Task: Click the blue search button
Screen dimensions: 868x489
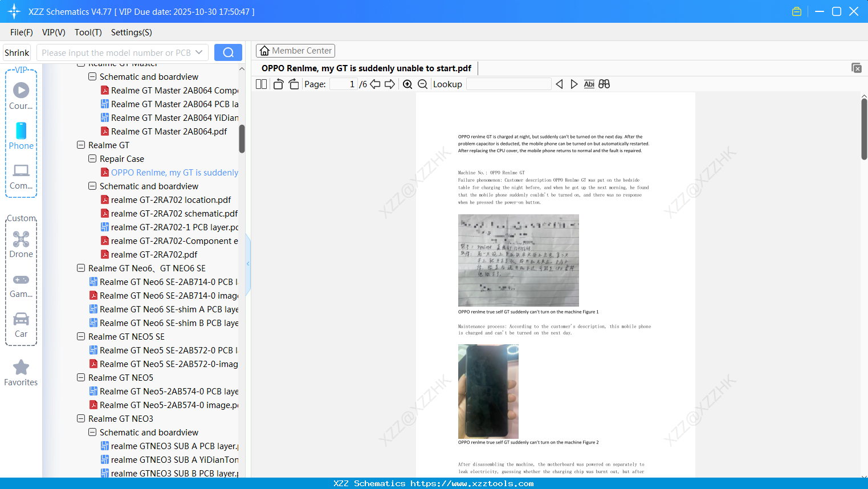Action: 228,52
